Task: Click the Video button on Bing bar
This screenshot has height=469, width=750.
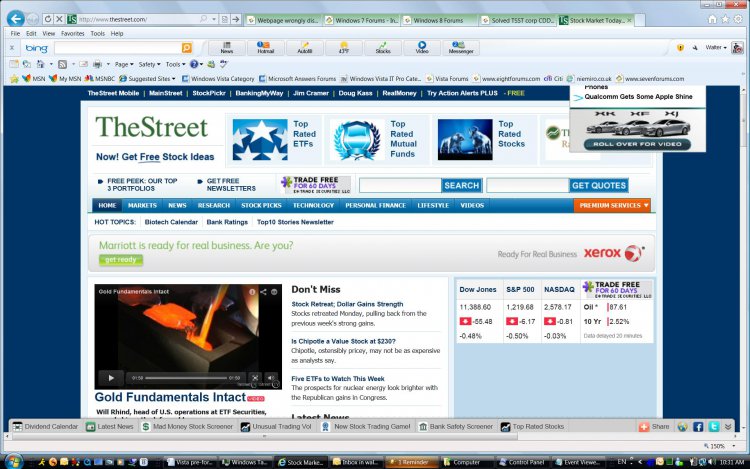Action: pos(422,48)
